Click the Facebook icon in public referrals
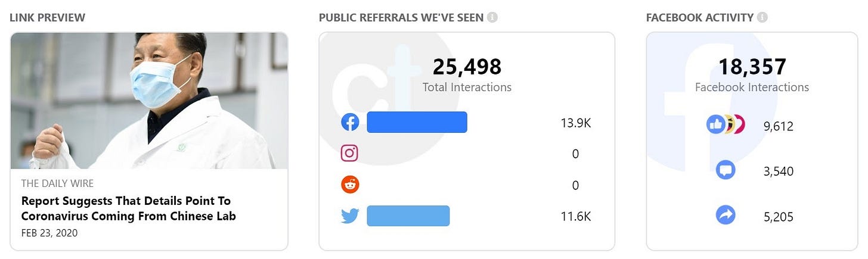Image resolution: width=868 pixels, height=259 pixels. [x=350, y=122]
